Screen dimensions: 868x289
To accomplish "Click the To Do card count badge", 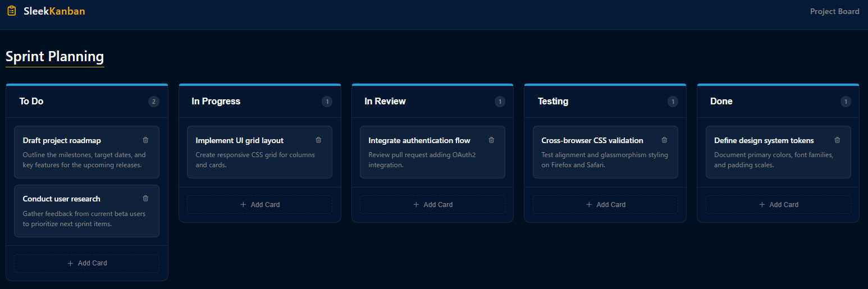I will (154, 102).
